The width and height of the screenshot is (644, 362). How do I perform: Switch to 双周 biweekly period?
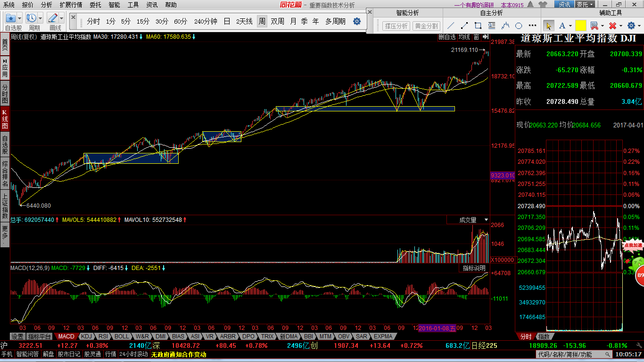tap(277, 21)
